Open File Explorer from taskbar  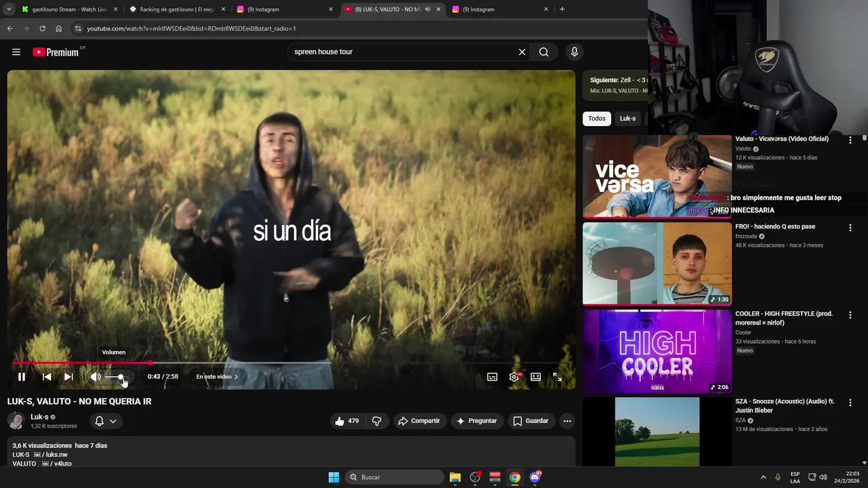click(455, 477)
